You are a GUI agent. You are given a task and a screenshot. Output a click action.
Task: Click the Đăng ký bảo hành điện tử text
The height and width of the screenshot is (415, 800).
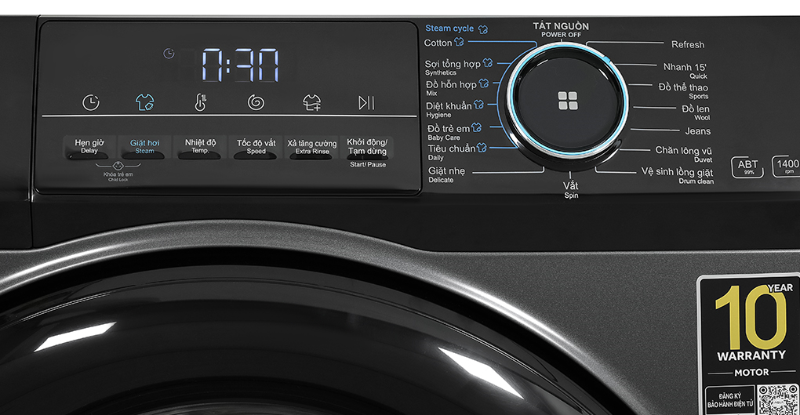click(x=730, y=400)
